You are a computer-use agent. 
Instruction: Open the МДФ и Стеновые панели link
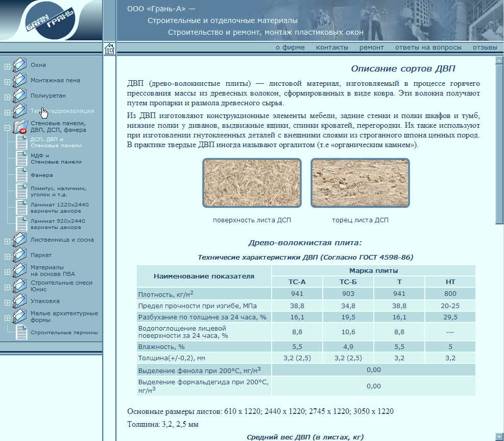pos(56,158)
